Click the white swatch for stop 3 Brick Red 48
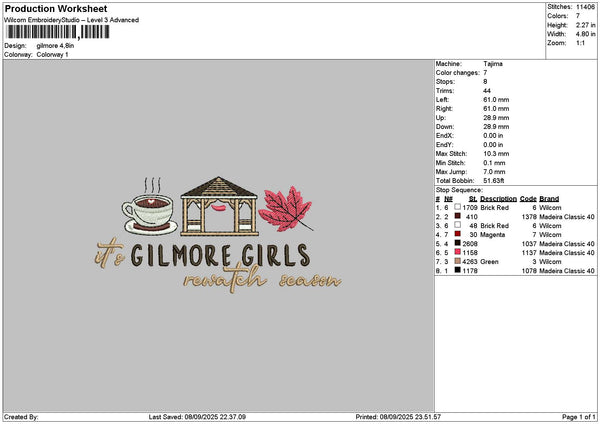 point(457,225)
